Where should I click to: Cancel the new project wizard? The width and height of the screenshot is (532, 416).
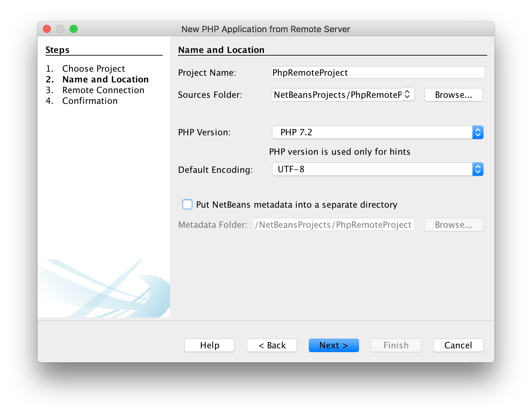point(458,345)
